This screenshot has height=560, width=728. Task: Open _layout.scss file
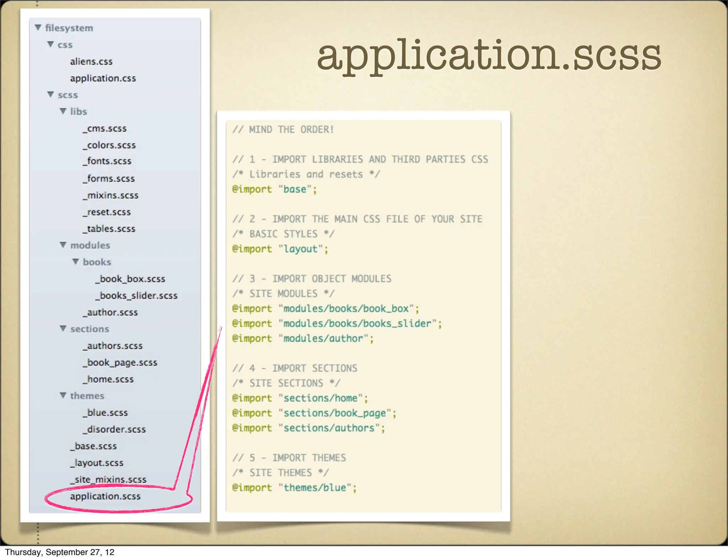[97, 463]
